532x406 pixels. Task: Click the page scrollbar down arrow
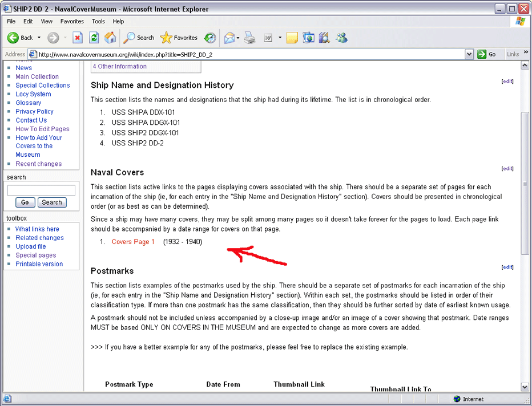(x=525, y=387)
